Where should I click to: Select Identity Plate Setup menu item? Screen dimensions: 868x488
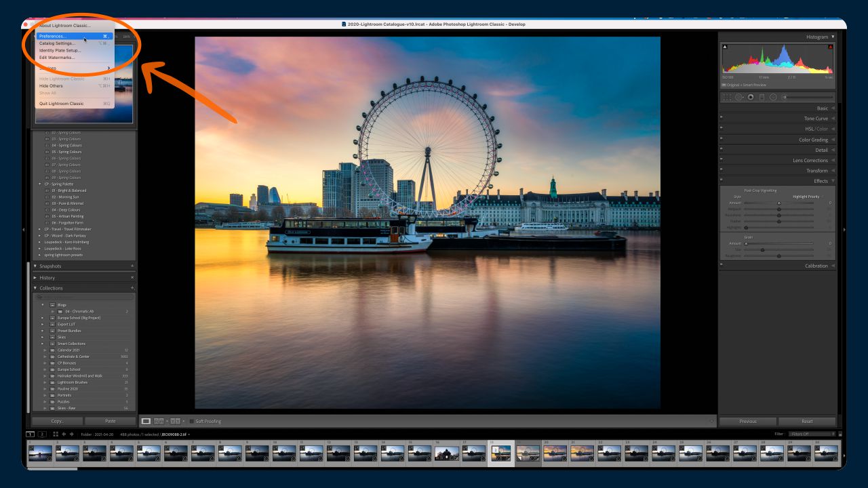click(x=74, y=50)
